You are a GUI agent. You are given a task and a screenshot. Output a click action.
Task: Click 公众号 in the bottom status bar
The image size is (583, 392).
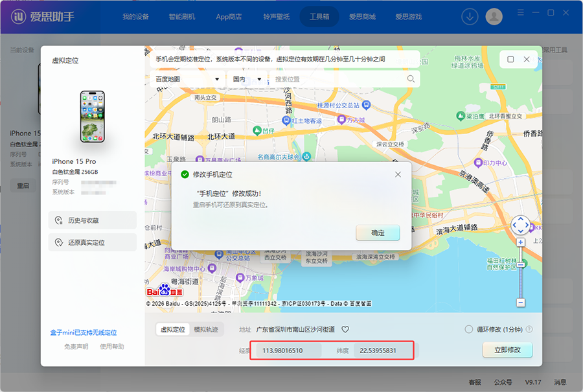point(503,382)
